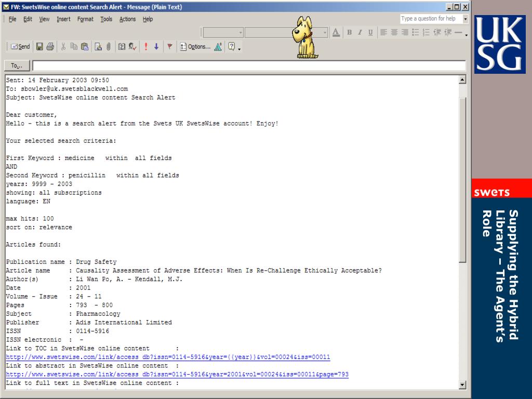
Task: Apply numbered list formatting
Action: click(x=426, y=33)
